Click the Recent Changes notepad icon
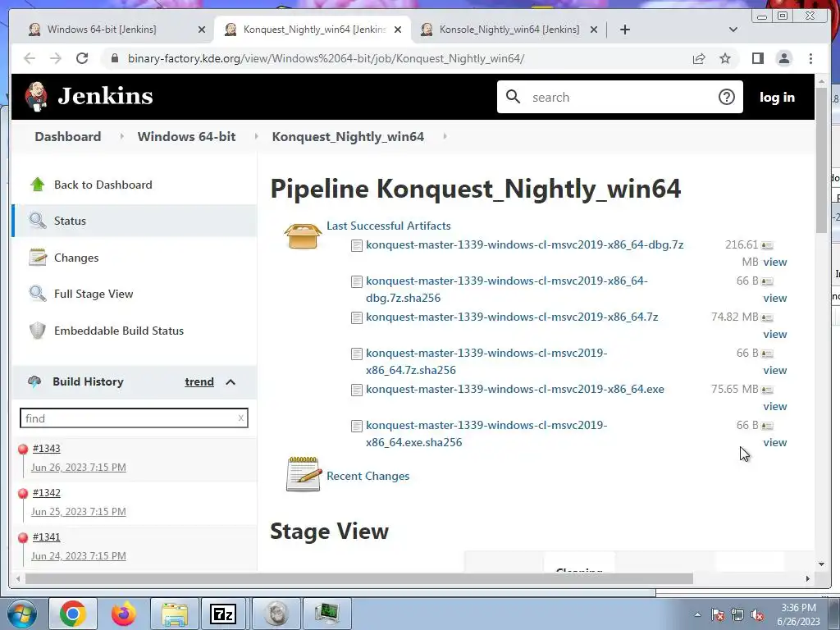The image size is (840, 630). point(304,474)
